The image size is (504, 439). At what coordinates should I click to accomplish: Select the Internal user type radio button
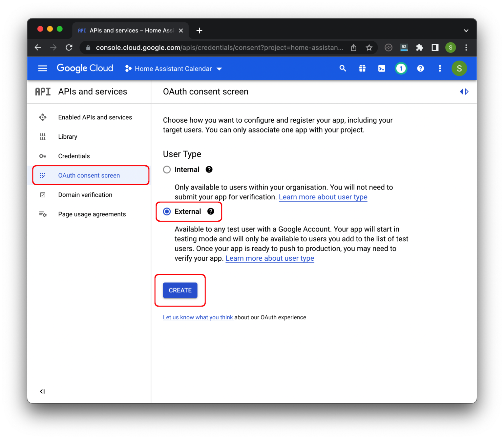click(167, 170)
